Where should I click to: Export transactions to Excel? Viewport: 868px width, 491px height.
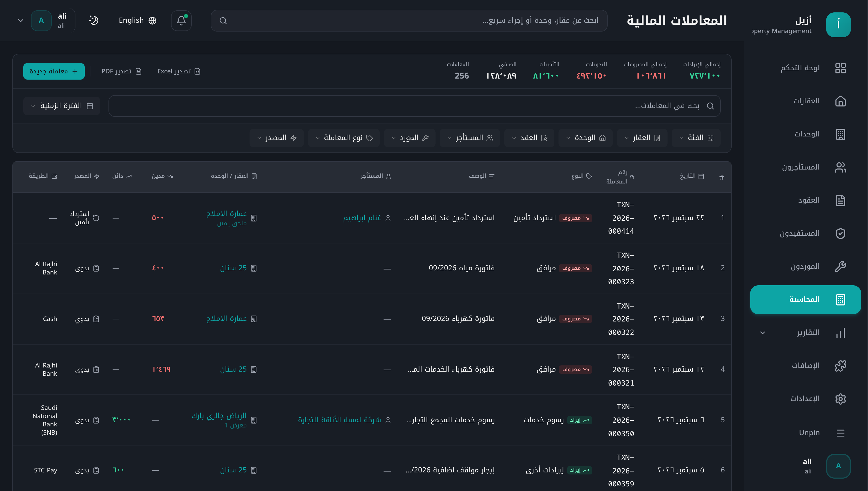pos(179,71)
